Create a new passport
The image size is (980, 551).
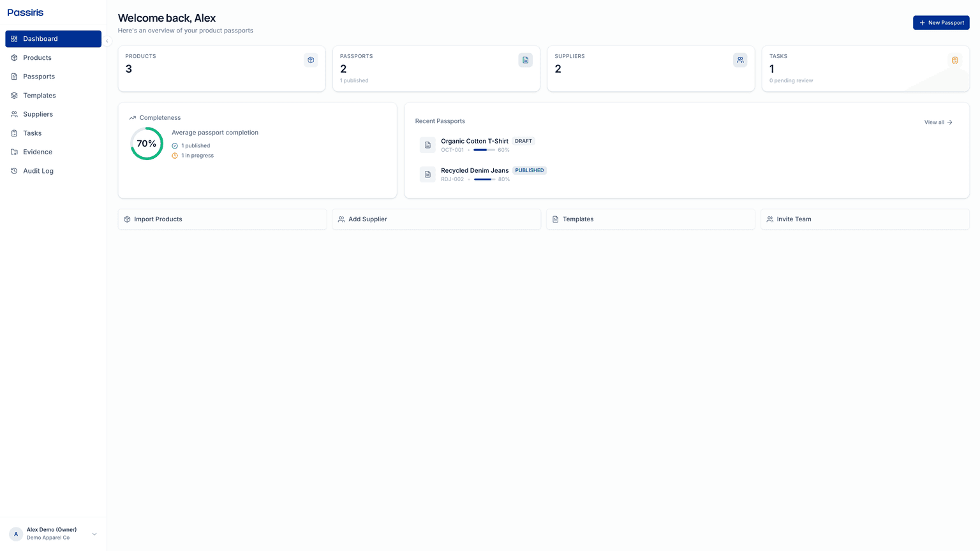pos(941,22)
